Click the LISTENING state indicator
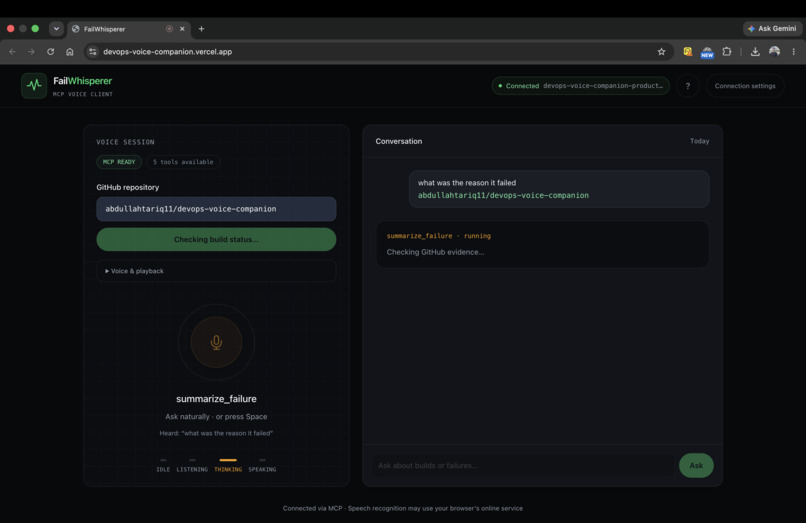The height and width of the screenshot is (523, 806). (x=192, y=465)
